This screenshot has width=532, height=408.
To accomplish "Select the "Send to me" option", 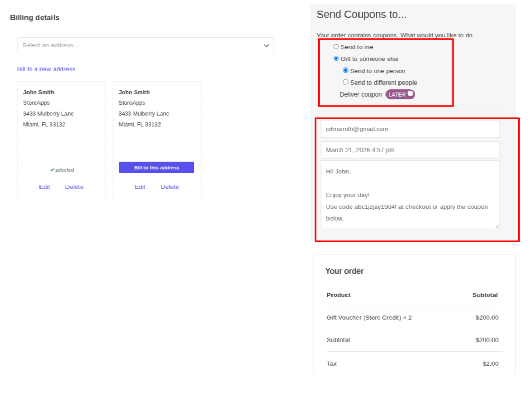I will [x=336, y=47].
